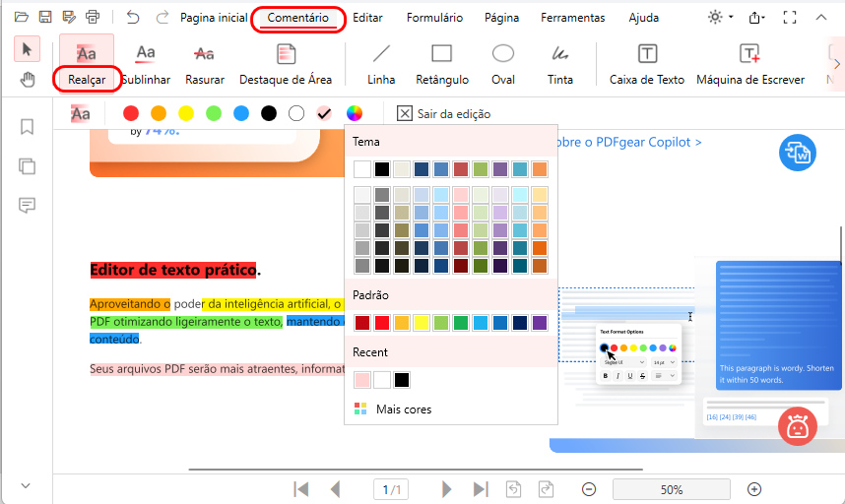Open the Ferramentas tab
Image resolution: width=845 pixels, height=504 pixels.
pyautogui.click(x=573, y=18)
